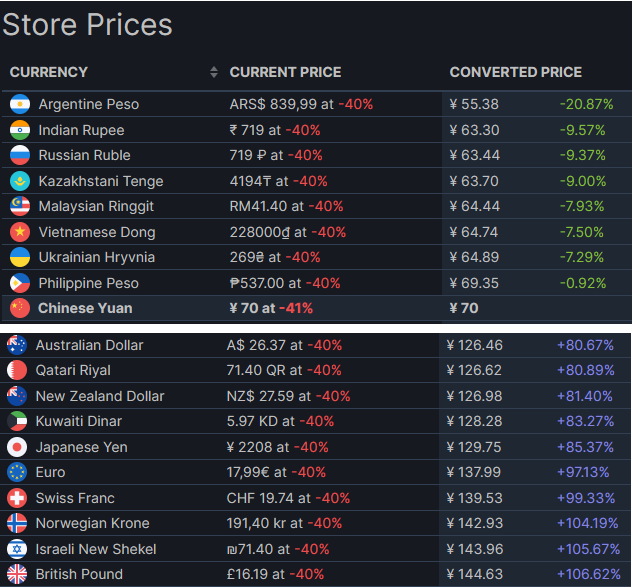632x587 pixels.
Task: Select the Argentine Peso currency name
Action: tap(89, 104)
